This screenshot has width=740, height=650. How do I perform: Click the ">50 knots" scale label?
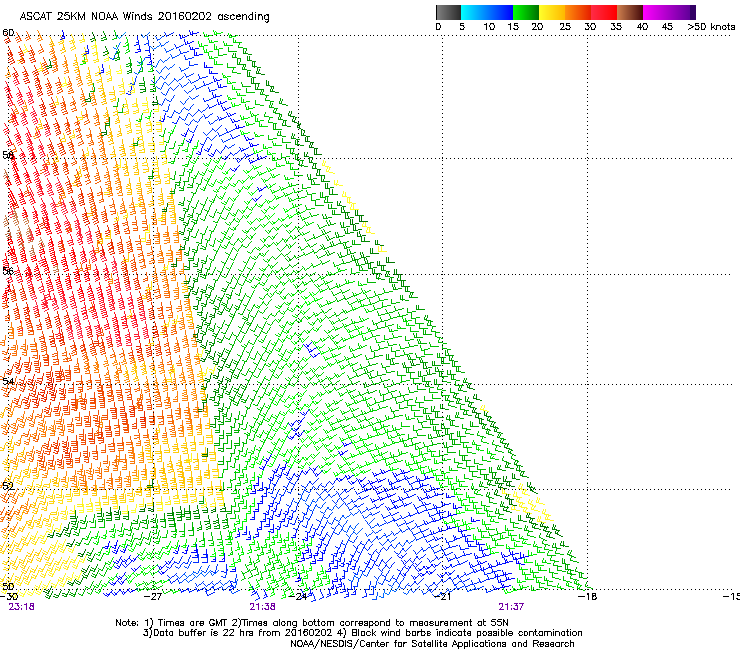coord(711,27)
